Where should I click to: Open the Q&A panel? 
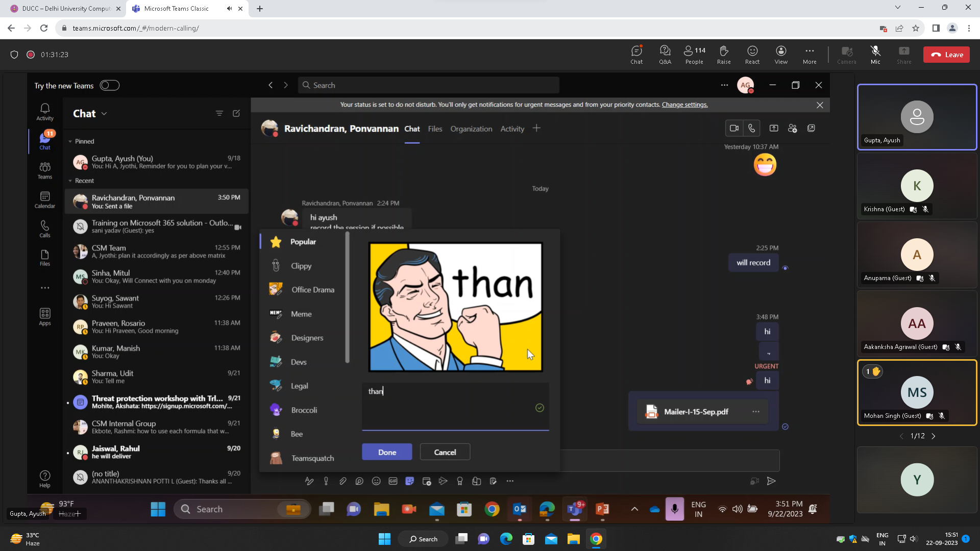pyautogui.click(x=665, y=55)
